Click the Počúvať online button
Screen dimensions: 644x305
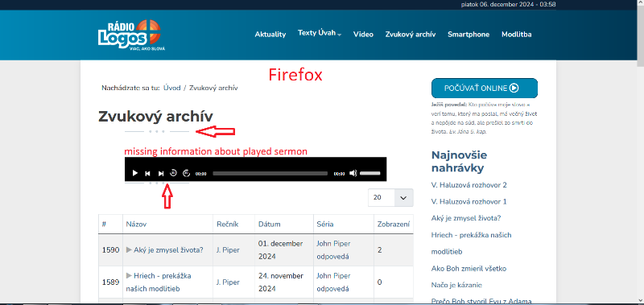click(x=485, y=88)
